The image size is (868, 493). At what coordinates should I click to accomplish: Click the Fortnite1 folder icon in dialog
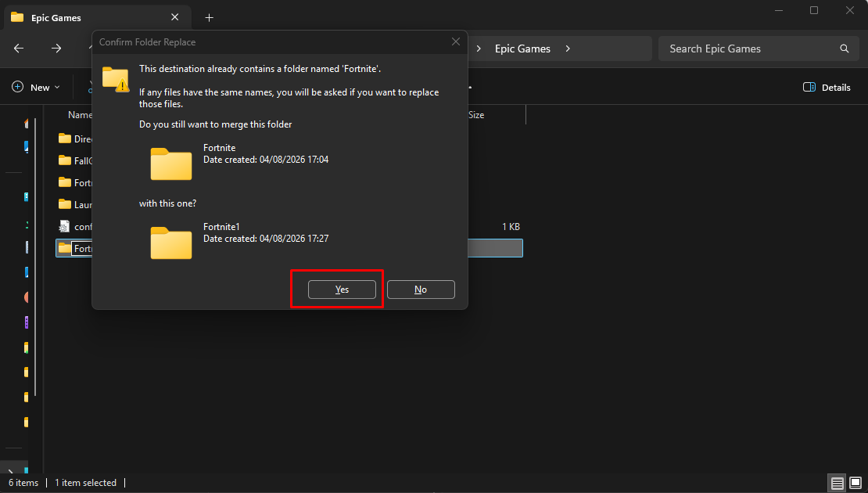[171, 243]
